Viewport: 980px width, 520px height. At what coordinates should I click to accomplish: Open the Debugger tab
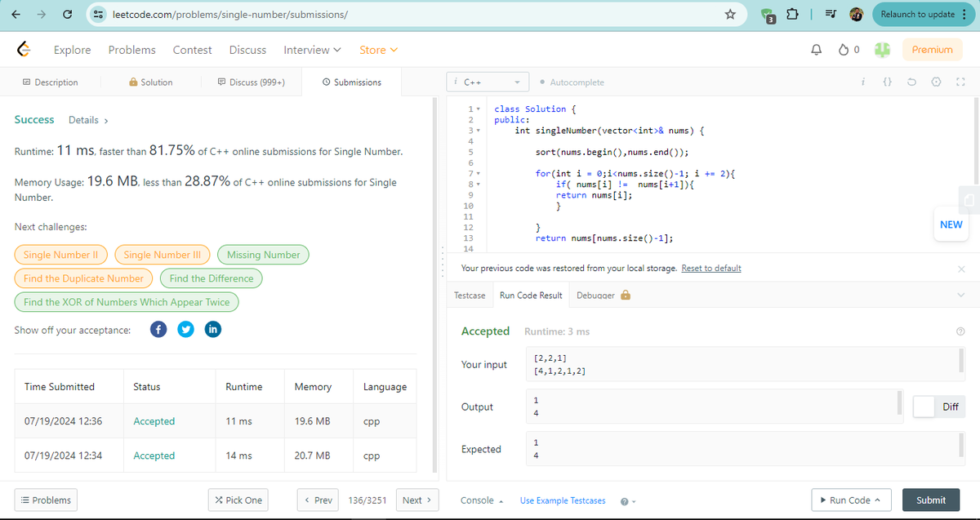[x=603, y=296]
